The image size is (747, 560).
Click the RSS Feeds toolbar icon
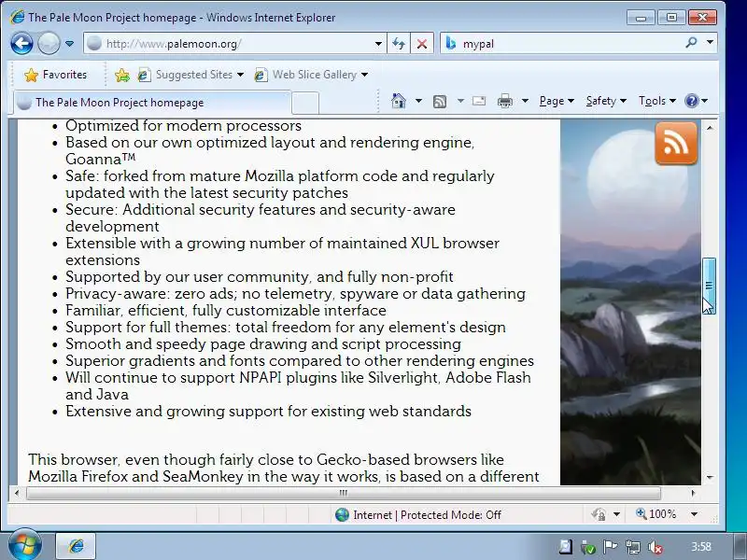click(x=439, y=101)
